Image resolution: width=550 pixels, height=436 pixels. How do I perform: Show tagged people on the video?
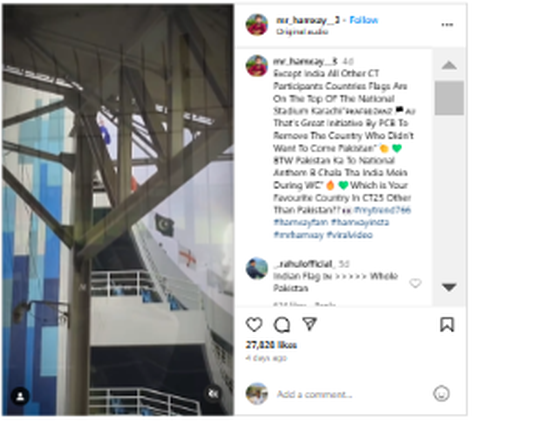point(20,396)
